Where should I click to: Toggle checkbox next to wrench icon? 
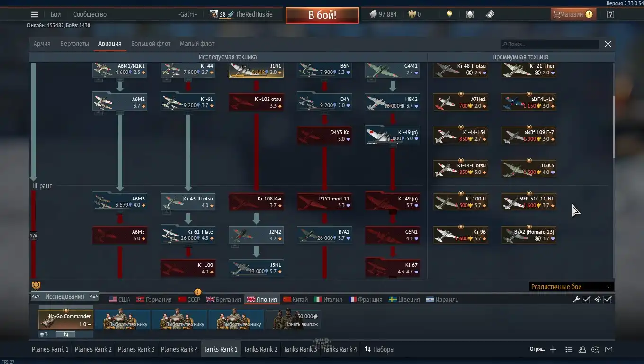586,299
